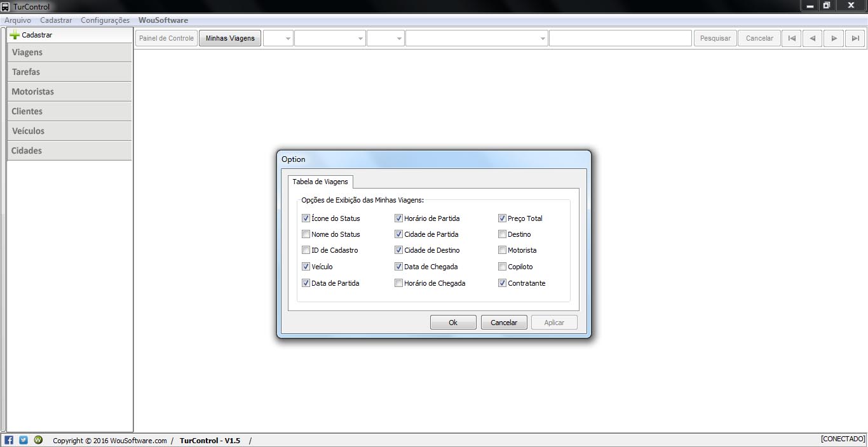Go to previous record arrow button

point(813,38)
